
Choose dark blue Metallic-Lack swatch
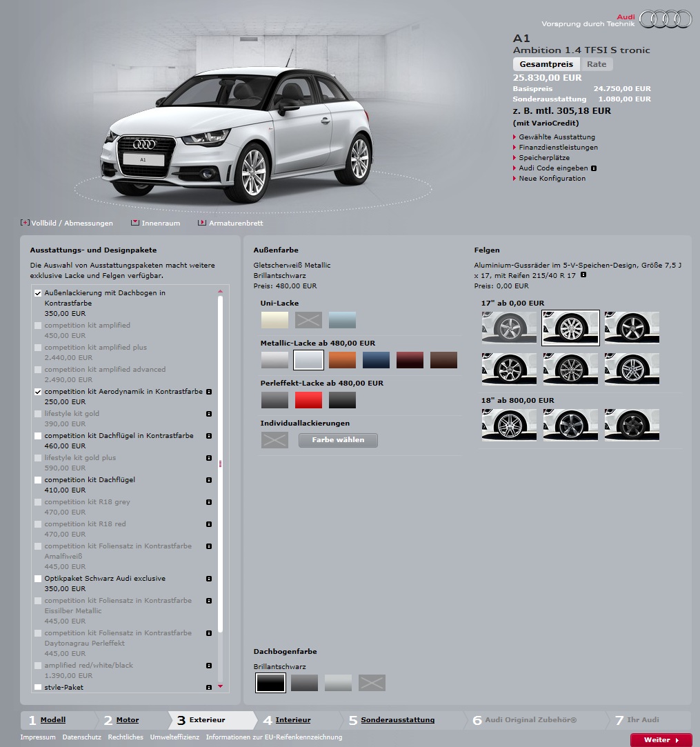(x=376, y=360)
